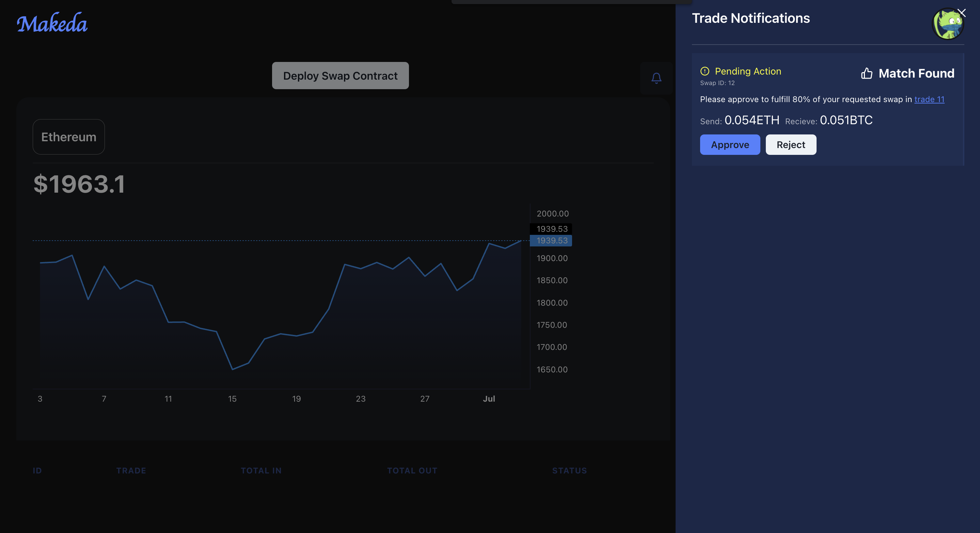Image resolution: width=980 pixels, height=533 pixels.
Task: Approve the pending swap
Action: [x=730, y=144]
